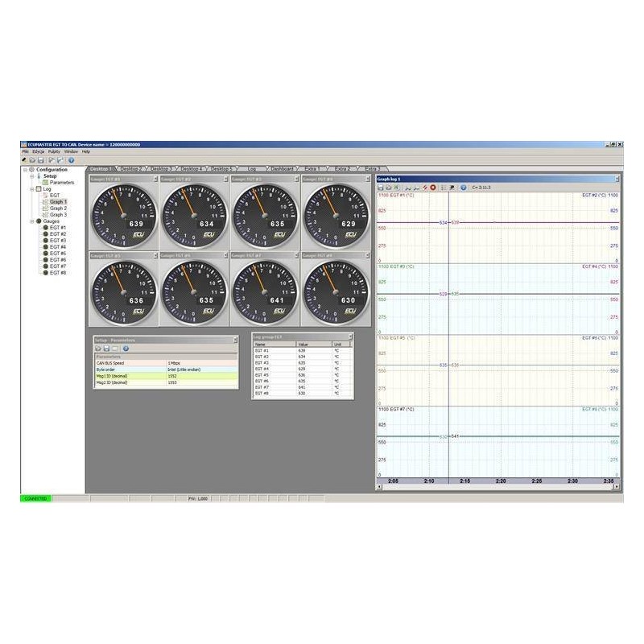Click the Graph log horizontal scrollbar right arrow
644x644 pixels.
click(x=616, y=486)
